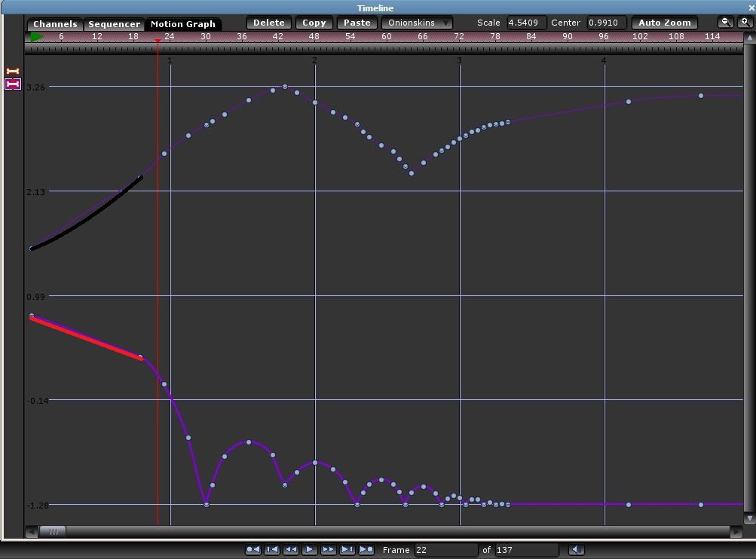Toggle the audio speaker icon

tap(576, 549)
